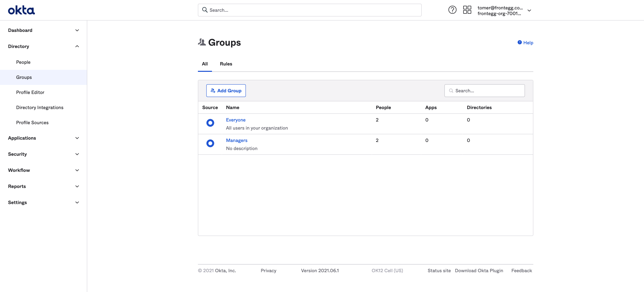Screen dimensions: 644x292
Task: Click the Add Group button
Action: coord(226,91)
